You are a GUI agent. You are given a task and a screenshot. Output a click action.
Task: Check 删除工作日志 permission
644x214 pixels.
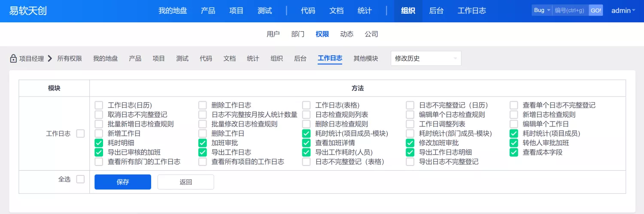tap(203, 105)
